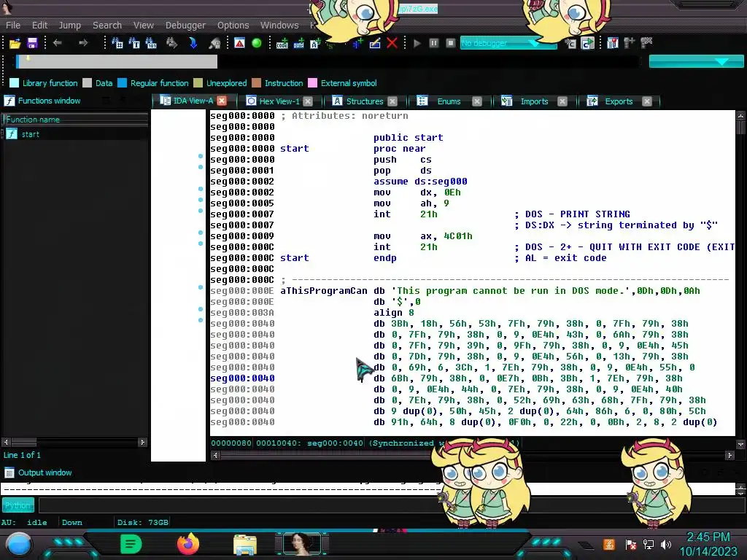This screenshot has width=747, height=560.
Task: Click the Python console button
Action: click(18, 505)
